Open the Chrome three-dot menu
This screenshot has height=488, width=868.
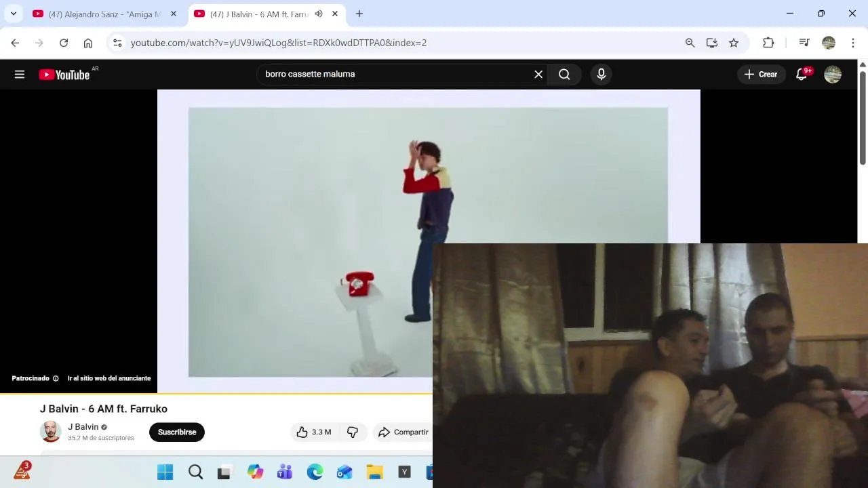(853, 43)
